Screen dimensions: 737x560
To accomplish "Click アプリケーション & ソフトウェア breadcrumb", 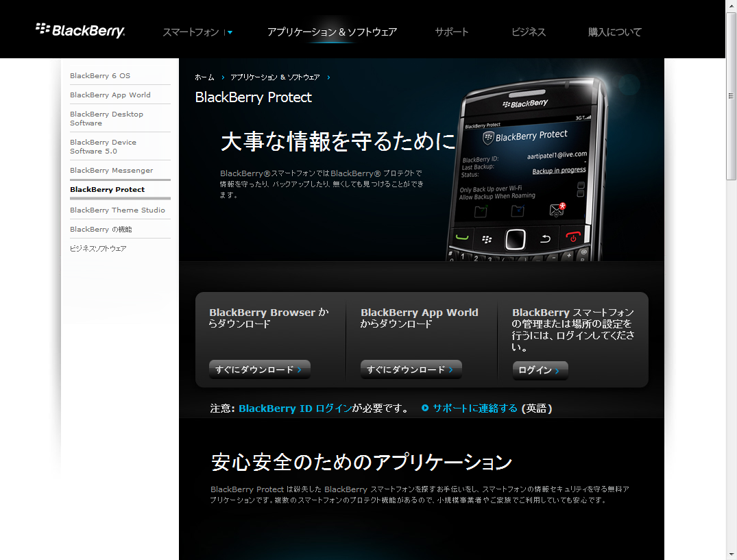I will click(275, 77).
